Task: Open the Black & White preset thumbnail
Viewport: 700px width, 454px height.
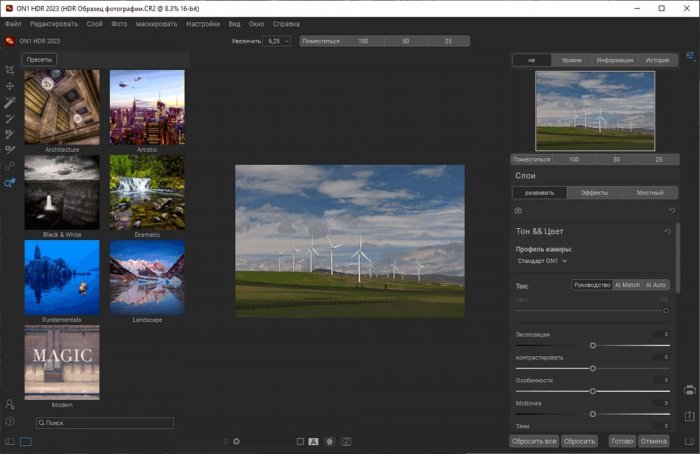Action: click(62, 192)
